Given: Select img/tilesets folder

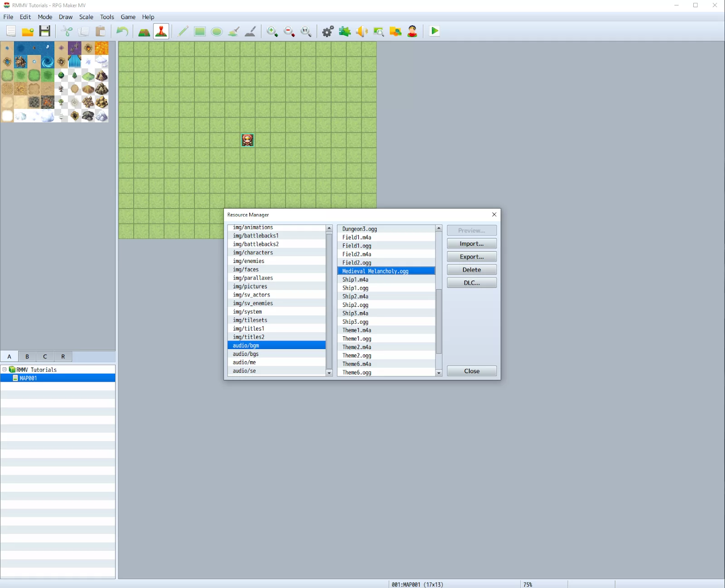Looking at the screenshot, I should click(x=276, y=320).
